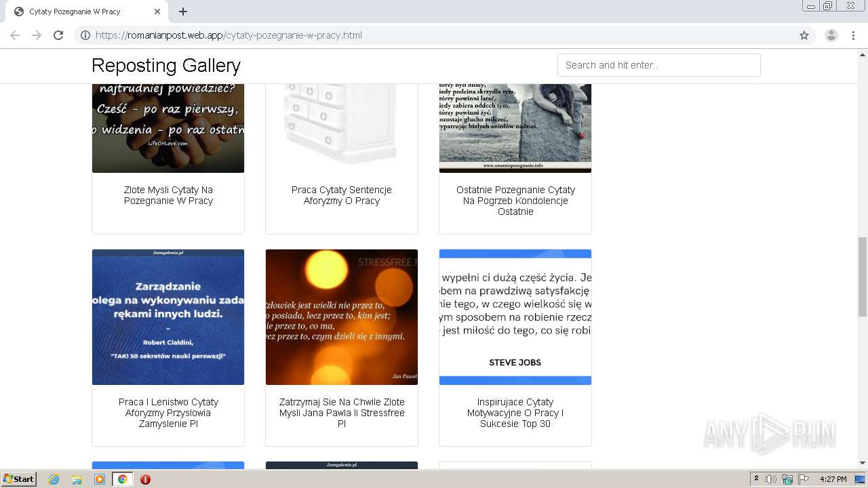868x488 pixels.
Task: Open the orange bokeh Jan Pawel thumbnail
Action: click(342, 317)
